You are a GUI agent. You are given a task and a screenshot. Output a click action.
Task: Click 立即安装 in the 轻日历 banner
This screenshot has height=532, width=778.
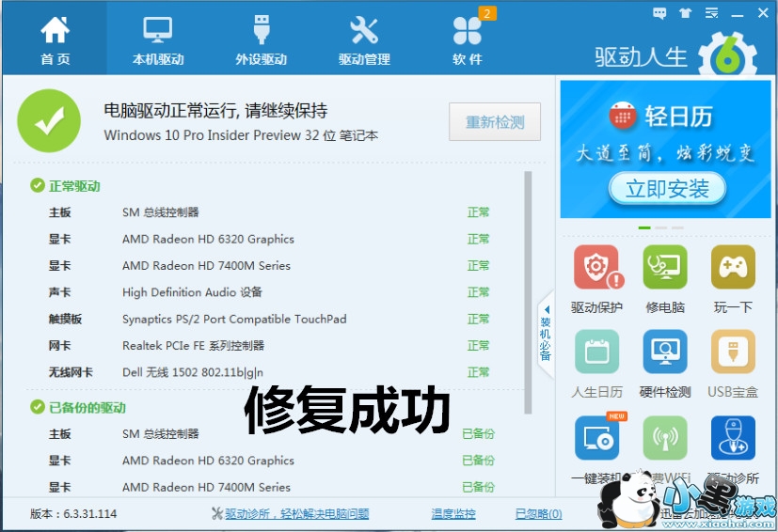(667, 188)
